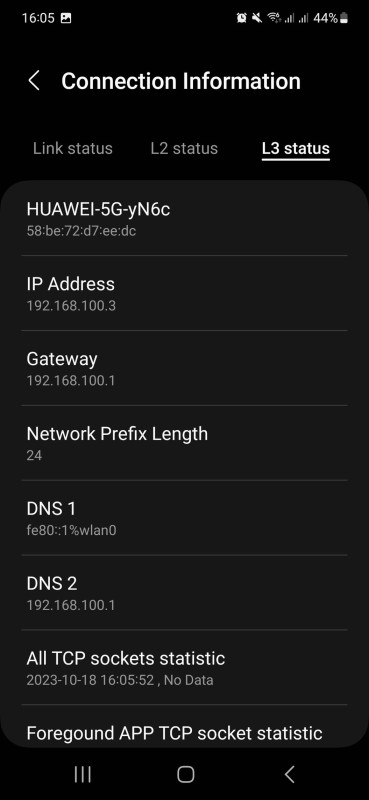Select the L3 status tab
This screenshot has height=800, width=369.
[296, 148]
